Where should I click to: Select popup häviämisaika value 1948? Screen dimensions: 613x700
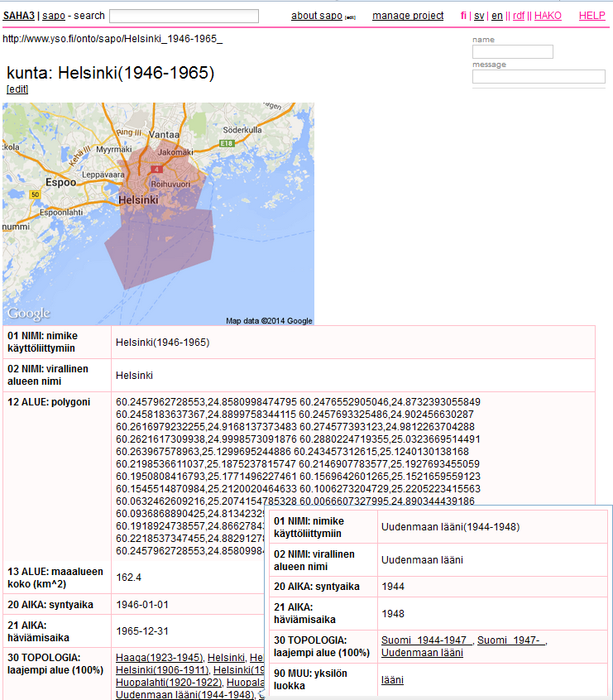coord(393,613)
